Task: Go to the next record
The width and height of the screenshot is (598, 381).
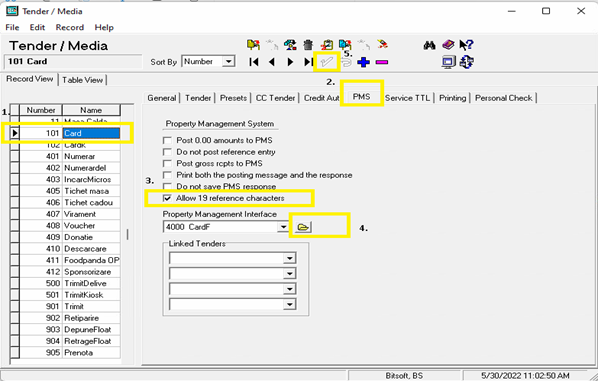Action: pos(290,62)
